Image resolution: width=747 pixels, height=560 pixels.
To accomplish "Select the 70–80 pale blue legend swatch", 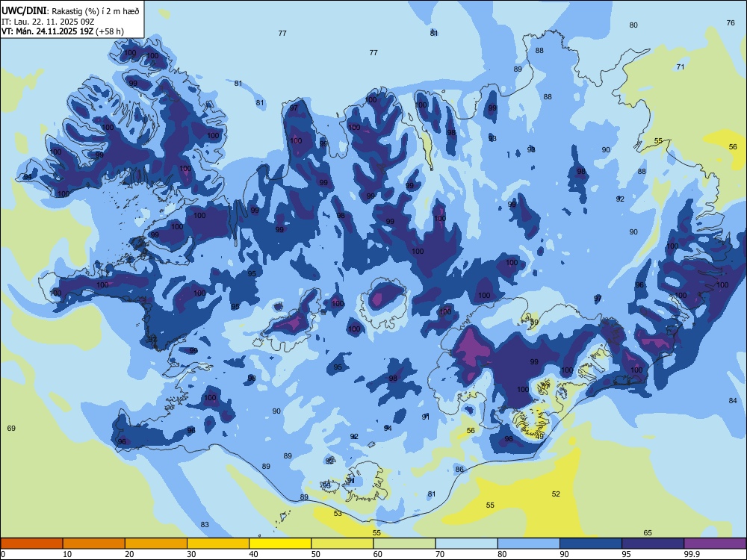I will click(x=466, y=544).
